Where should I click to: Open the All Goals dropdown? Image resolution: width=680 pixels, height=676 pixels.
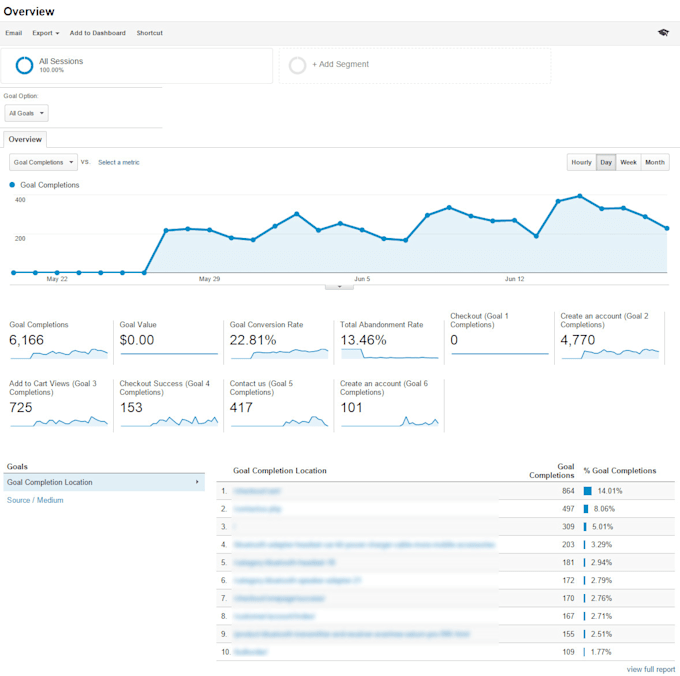(26, 113)
